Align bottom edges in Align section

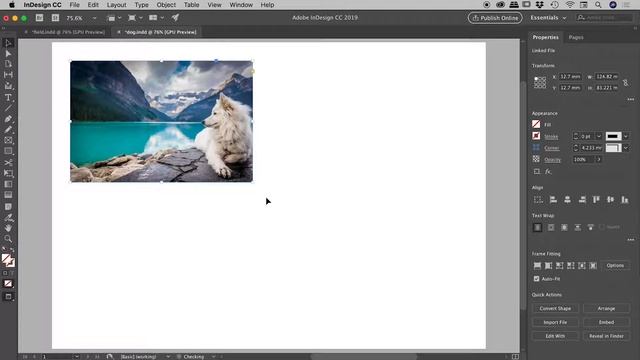(x=625, y=200)
